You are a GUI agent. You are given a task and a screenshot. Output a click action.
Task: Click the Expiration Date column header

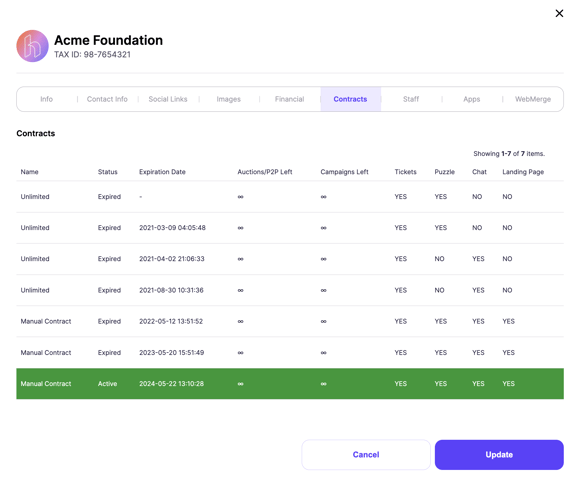(x=162, y=172)
